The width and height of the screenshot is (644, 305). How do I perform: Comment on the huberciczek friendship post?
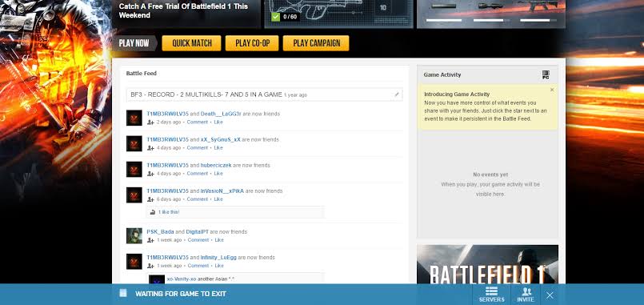[197, 174]
